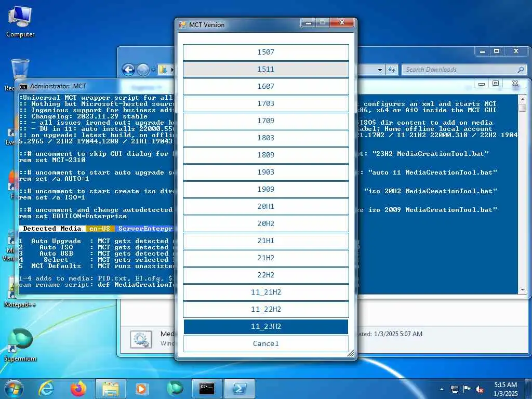Select the 20H1 version button
Image resolution: width=532 pixels, height=399 pixels.
tap(265, 206)
